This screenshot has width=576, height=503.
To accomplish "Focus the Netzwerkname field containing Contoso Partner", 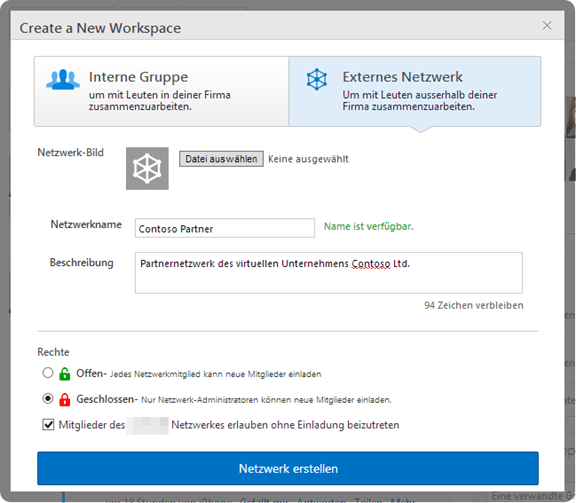I will coord(225,228).
